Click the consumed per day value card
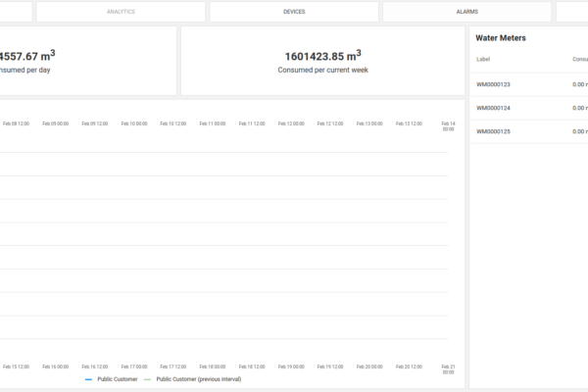This screenshot has height=392, width=588. click(88, 61)
